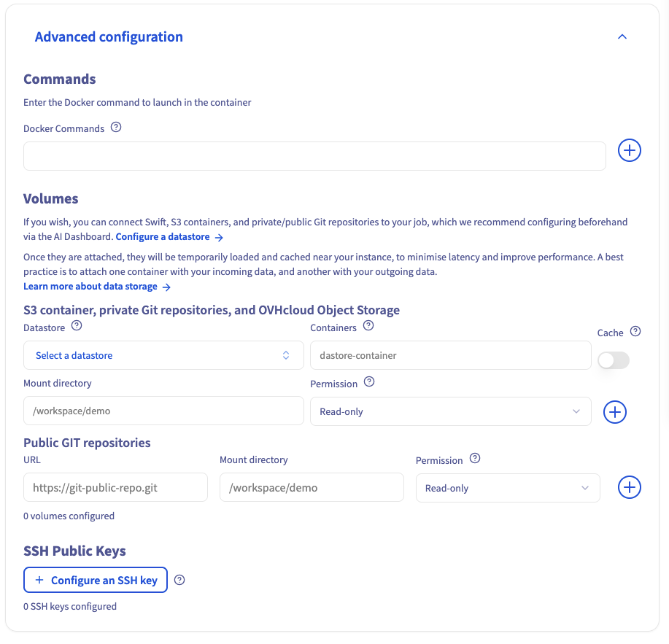Click the Datastore help question mark
Image resolution: width=669 pixels, height=644 pixels.
77,326
